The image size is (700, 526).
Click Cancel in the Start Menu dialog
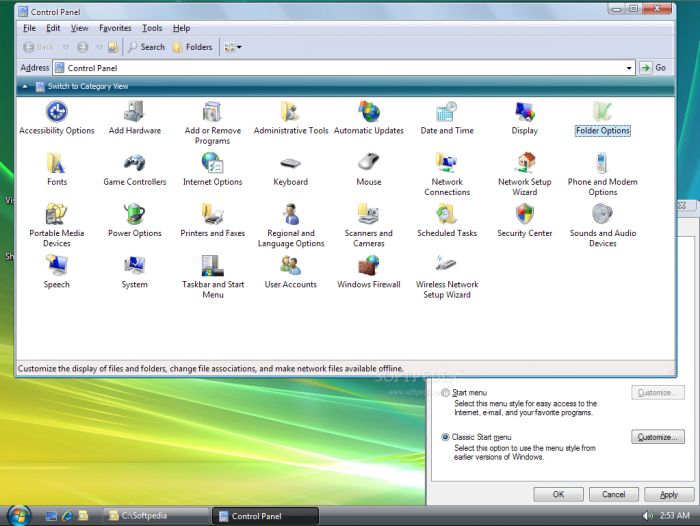pos(613,494)
